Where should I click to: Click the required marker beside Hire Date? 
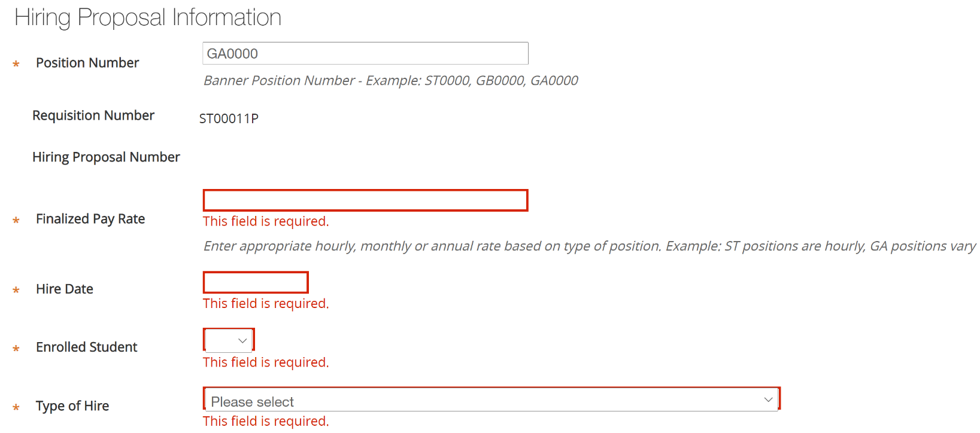tap(16, 290)
